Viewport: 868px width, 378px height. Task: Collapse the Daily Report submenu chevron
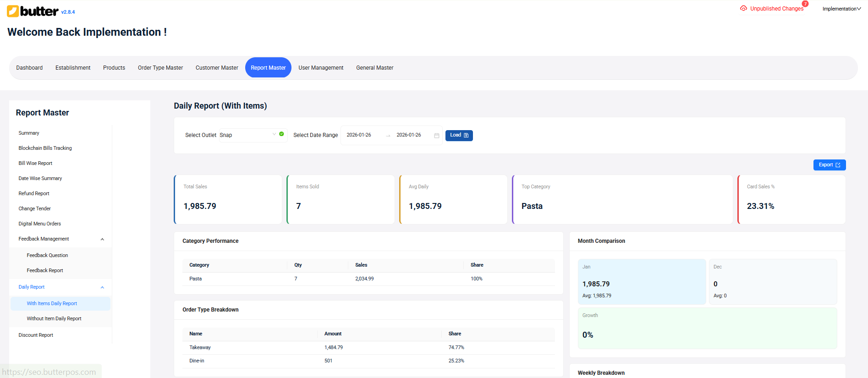pos(102,287)
